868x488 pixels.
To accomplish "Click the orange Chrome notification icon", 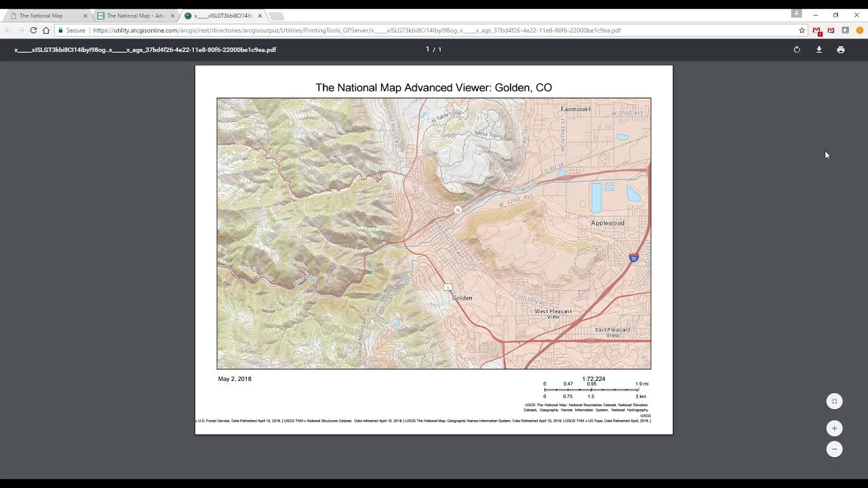I will click(859, 30).
